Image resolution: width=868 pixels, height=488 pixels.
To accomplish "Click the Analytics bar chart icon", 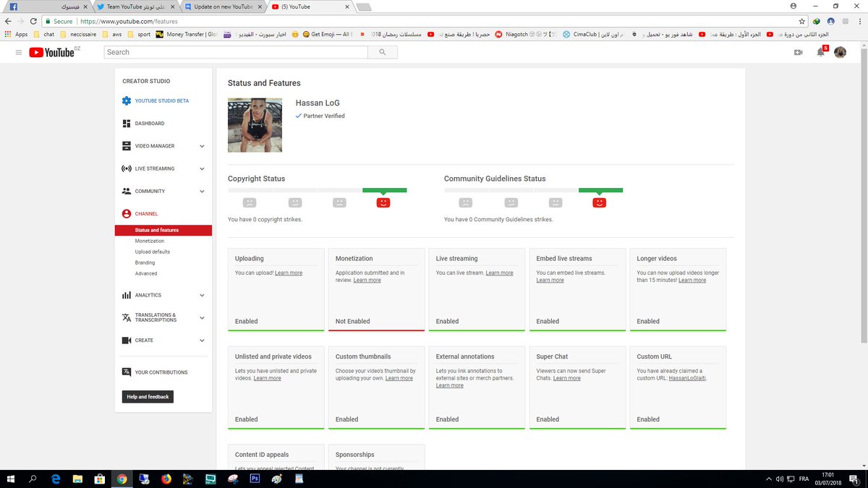I will 127,295.
